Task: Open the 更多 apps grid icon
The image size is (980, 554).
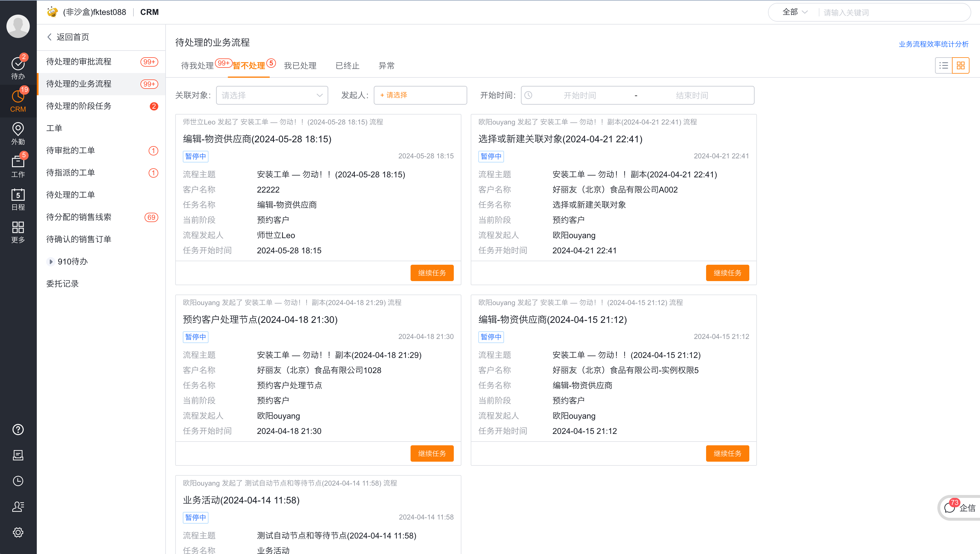Action: 18,232
